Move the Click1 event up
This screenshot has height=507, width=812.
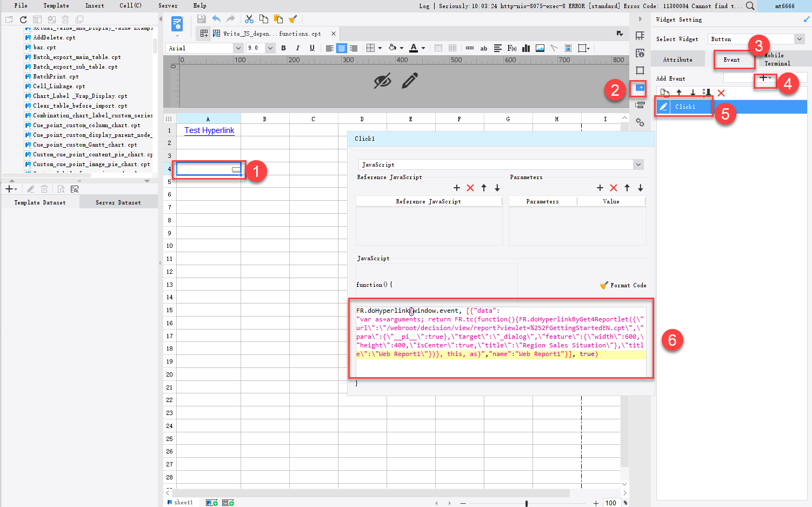tap(679, 93)
